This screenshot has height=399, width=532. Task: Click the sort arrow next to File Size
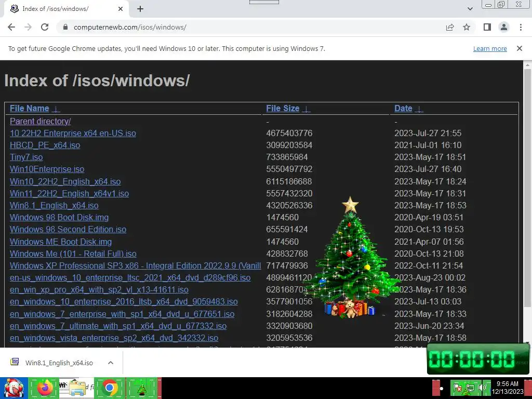coord(306,109)
